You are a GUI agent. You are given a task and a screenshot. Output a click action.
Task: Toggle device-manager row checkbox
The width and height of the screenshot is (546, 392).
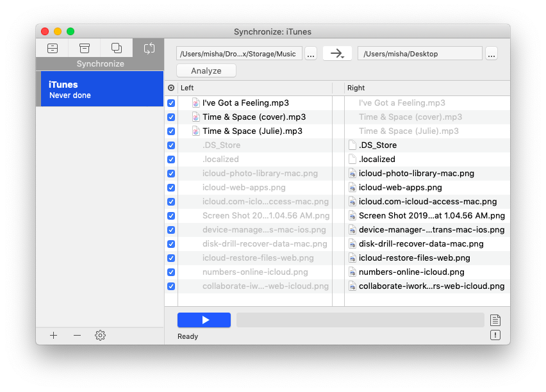click(171, 230)
